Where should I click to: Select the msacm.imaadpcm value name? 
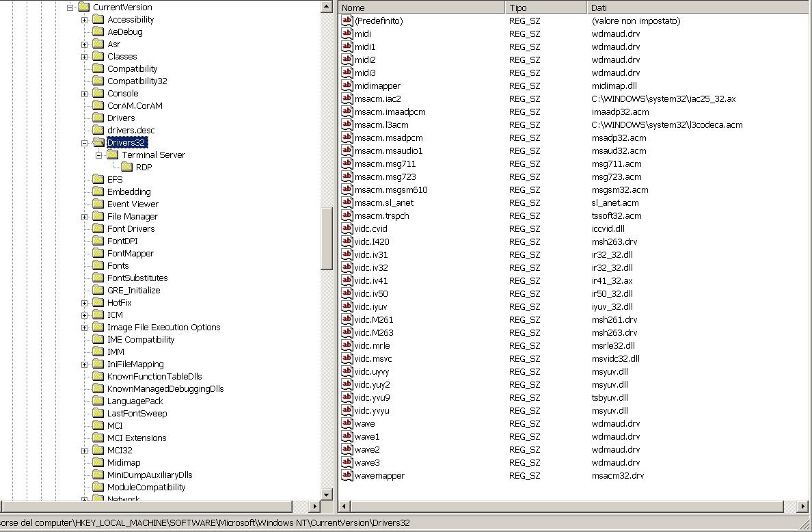point(390,111)
